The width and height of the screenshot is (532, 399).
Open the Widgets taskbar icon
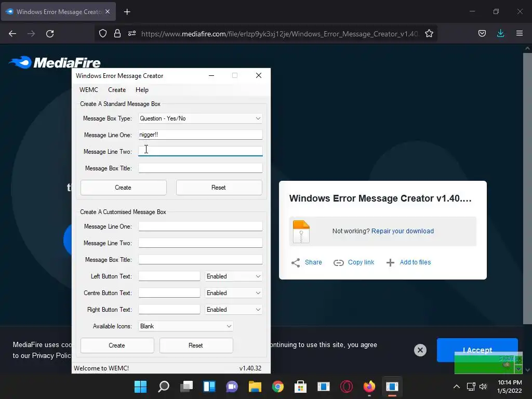(209, 387)
